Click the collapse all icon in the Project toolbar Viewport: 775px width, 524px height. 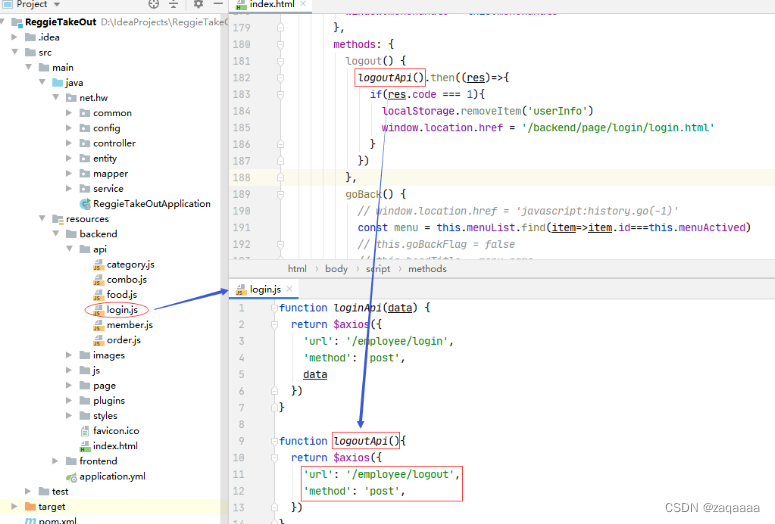click(173, 4)
